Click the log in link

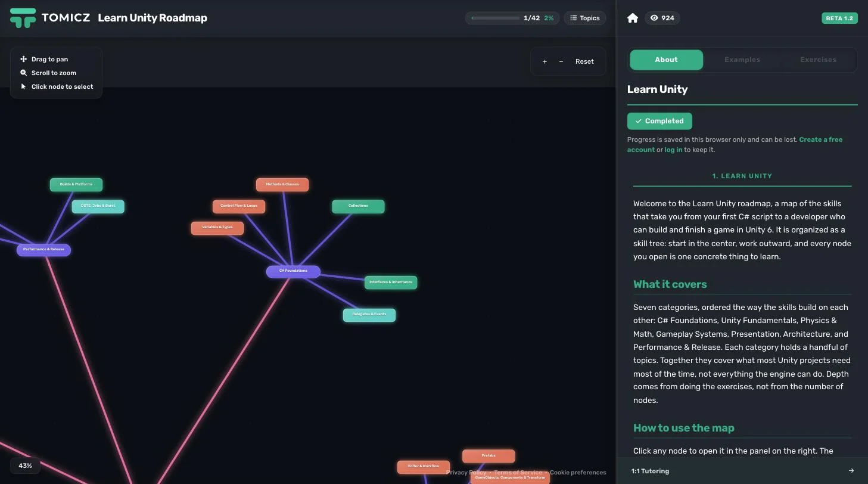click(x=673, y=150)
